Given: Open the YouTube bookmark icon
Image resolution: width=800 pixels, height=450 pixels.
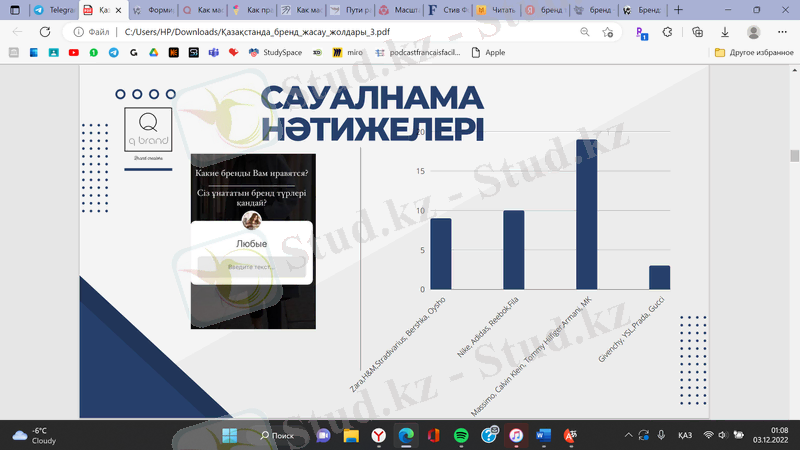Looking at the screenshot, I should tap(73, 53).
